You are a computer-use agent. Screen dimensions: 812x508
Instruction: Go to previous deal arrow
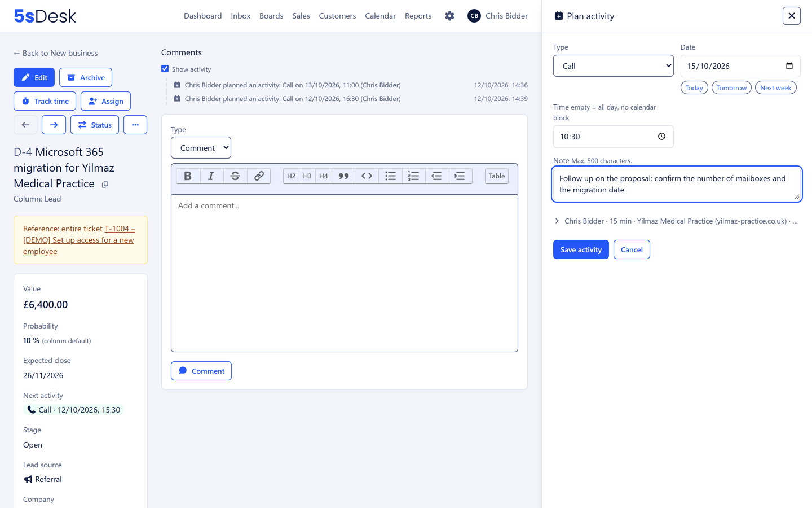coord(25,125)
